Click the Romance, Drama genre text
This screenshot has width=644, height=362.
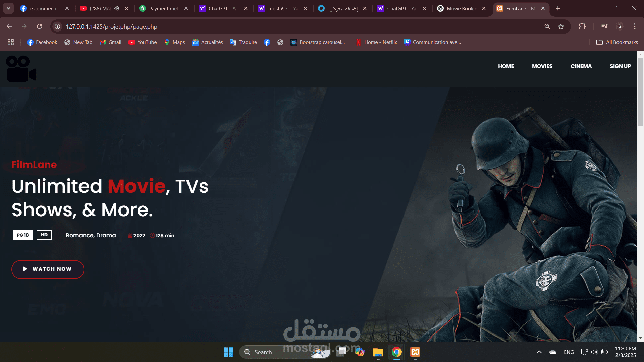tap(91, 235)
